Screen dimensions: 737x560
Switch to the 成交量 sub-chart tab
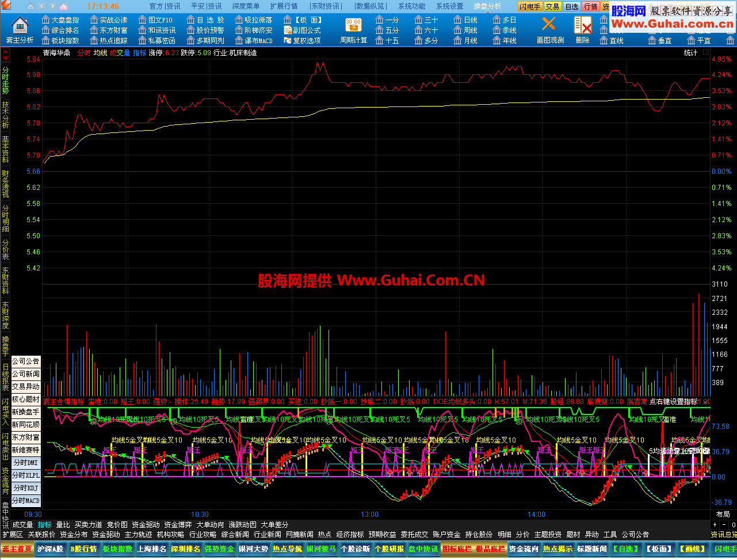tap(22, 524)
